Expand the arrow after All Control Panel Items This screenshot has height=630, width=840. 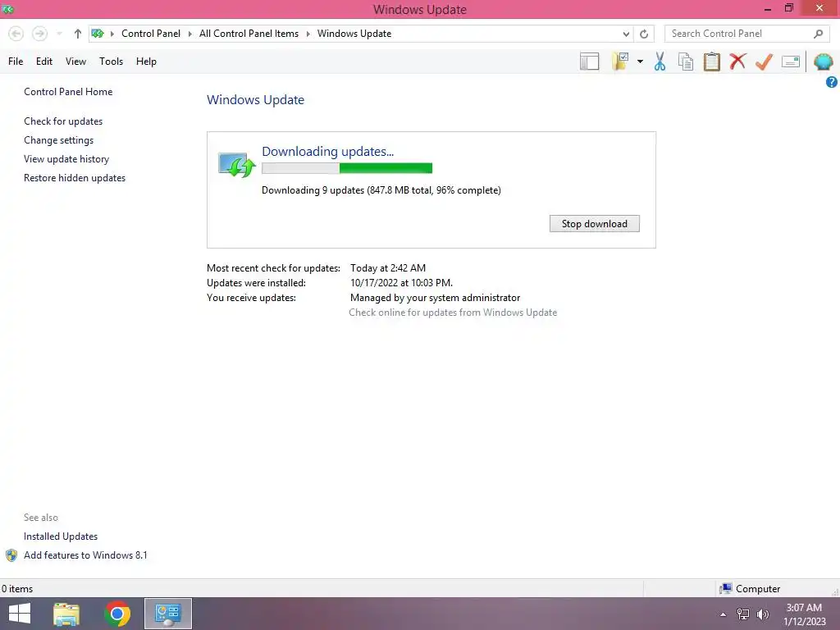pyautogui.click(x=308, y=34)
